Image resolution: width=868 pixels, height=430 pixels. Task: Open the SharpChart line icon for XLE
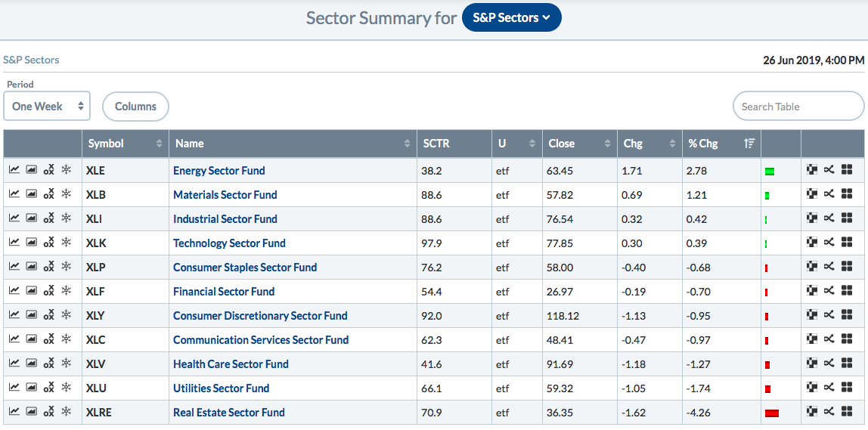point(14,170)
